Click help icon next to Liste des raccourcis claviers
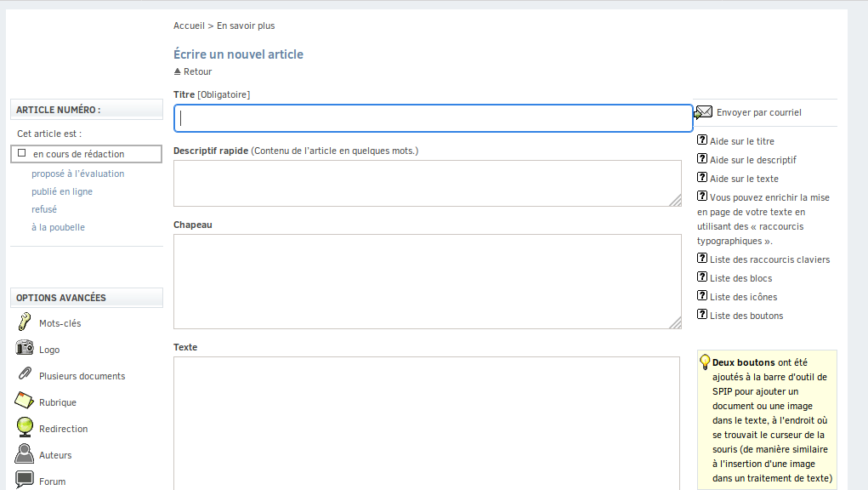Image resolution: width=868 pixels, height=490 pixels. click(702, 259)
